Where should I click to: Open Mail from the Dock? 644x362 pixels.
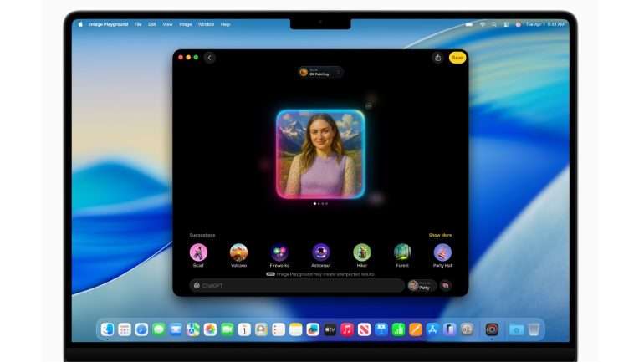176,329
